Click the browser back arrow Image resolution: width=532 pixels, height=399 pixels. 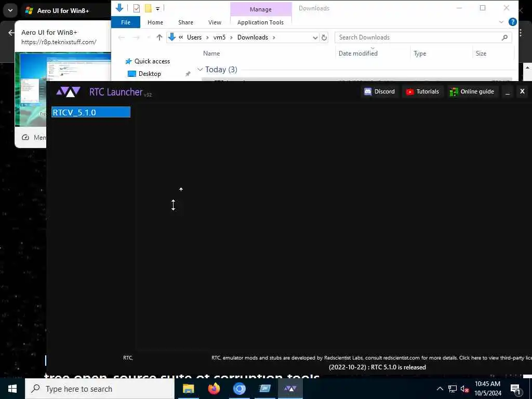11,33
